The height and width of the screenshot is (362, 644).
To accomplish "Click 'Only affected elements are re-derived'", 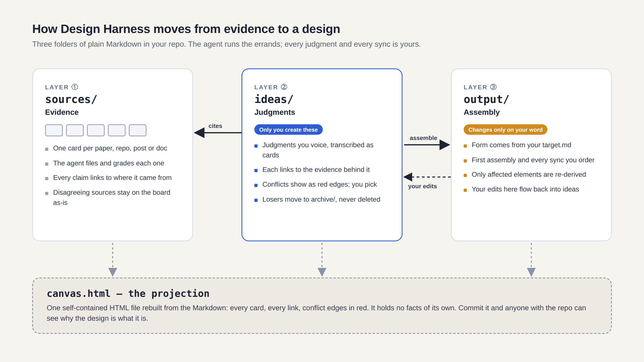I will click(x=529, y=174).
